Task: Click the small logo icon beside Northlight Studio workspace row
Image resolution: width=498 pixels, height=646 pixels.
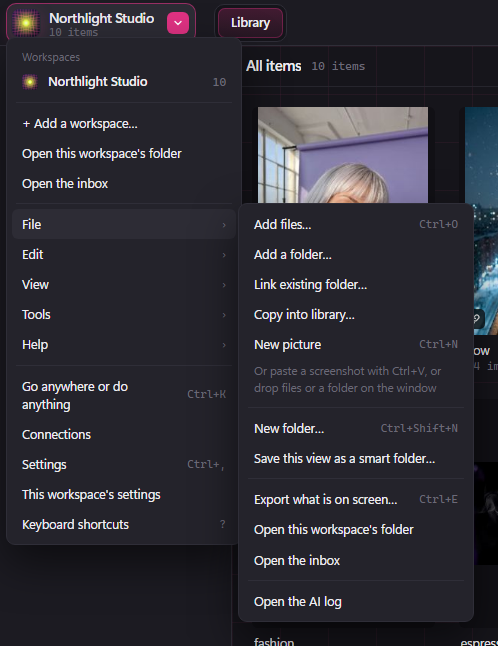Action: (30, 82)
